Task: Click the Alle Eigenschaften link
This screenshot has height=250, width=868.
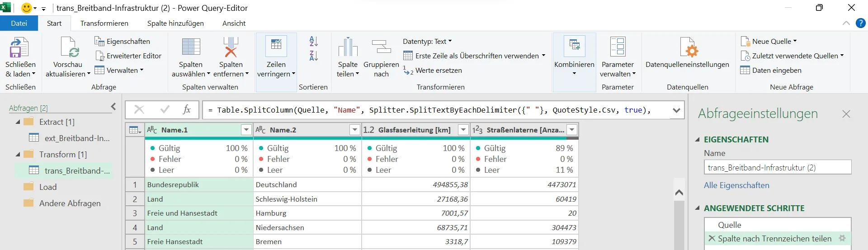Action: (736, 185)
